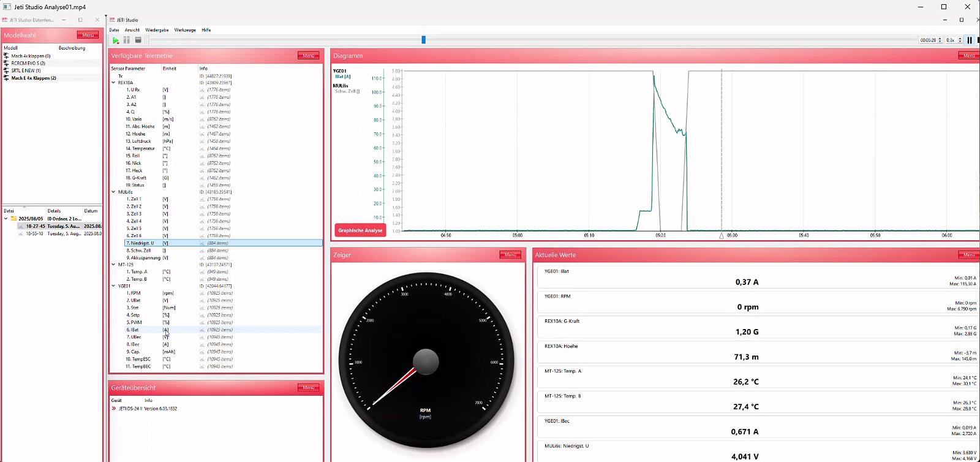Open Menu in the Modellwahl panel
The width and height of the screenshot is (980, 462).
click(88, 35)
